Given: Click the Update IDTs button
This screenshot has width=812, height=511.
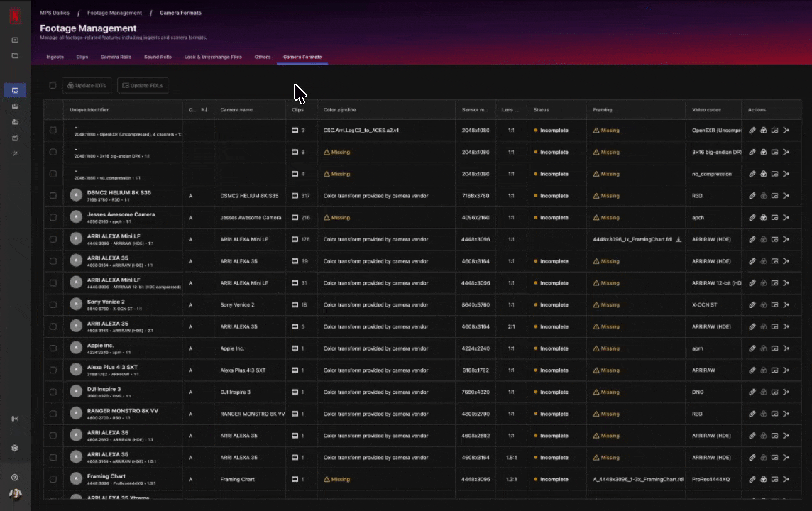Looking at the screenshot, I should tap(87, 86).
